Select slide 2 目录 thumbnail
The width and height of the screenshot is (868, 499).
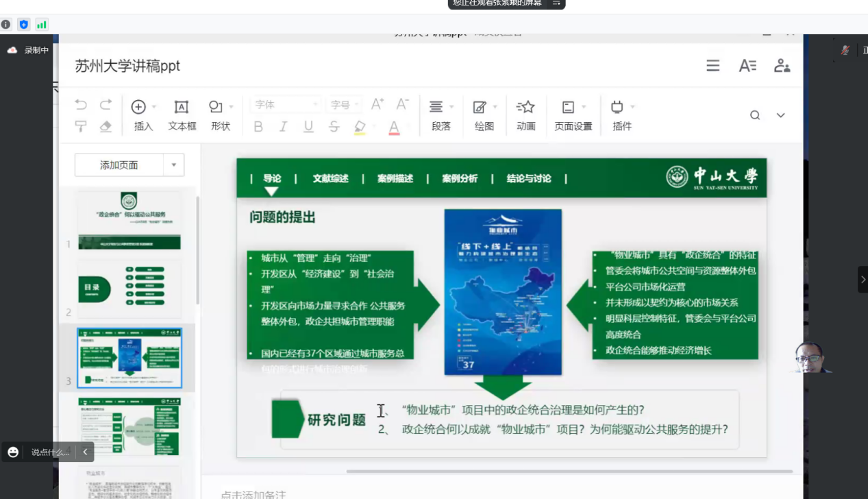(129, 289)
